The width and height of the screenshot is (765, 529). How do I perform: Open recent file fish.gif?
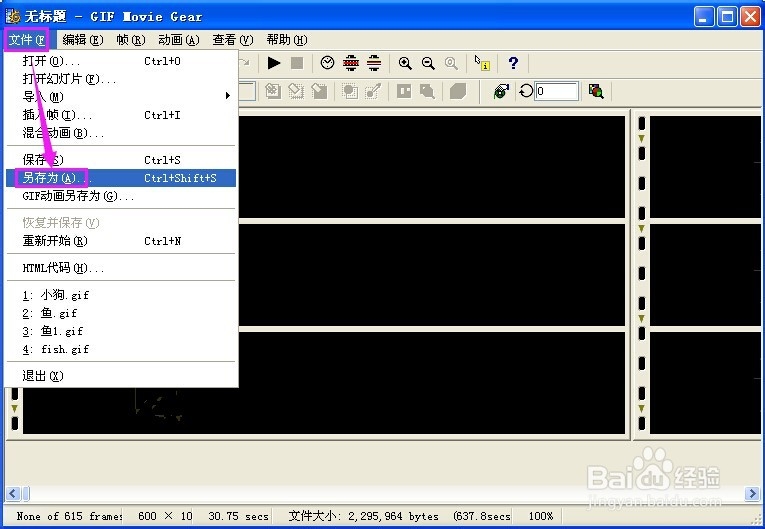click(x=121, y=349)
